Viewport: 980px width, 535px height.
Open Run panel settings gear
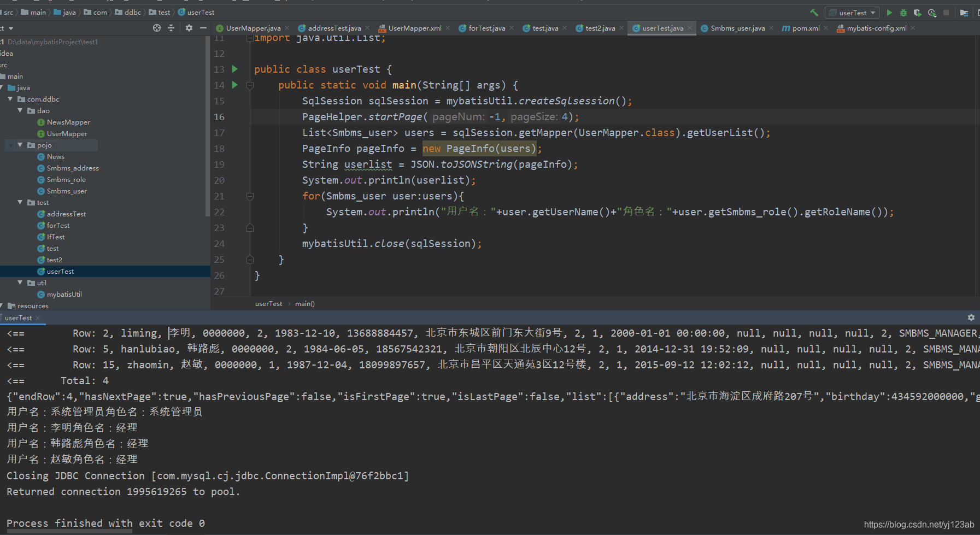pyautogui.click(x=971, y=318)
